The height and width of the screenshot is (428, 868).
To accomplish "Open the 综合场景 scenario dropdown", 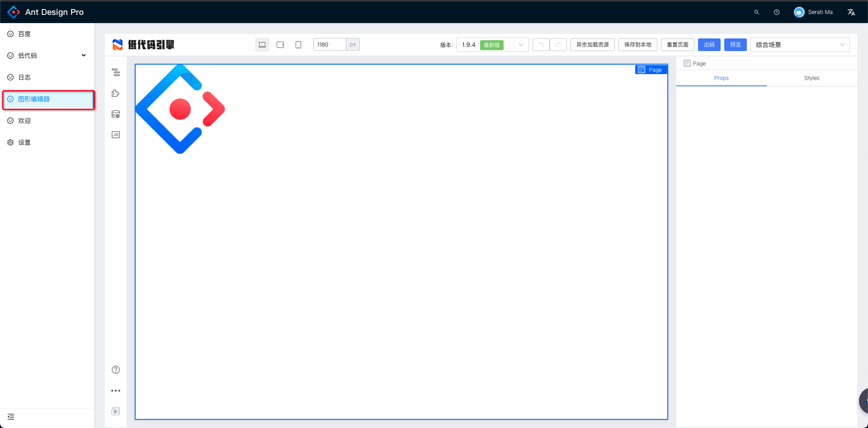I will [800, 45].
